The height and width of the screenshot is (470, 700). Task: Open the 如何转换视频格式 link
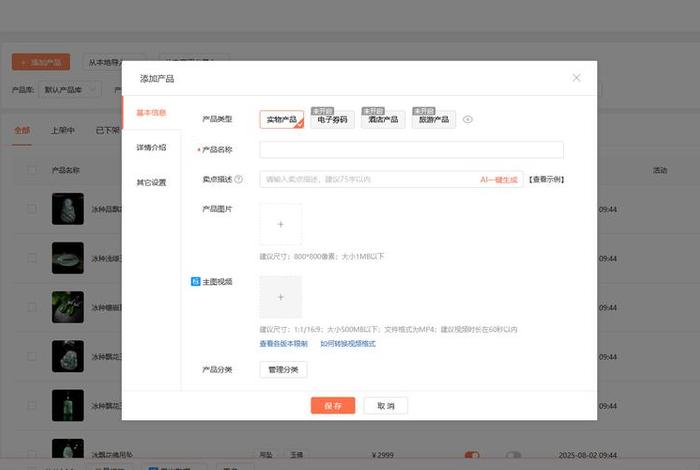point(348,344)
